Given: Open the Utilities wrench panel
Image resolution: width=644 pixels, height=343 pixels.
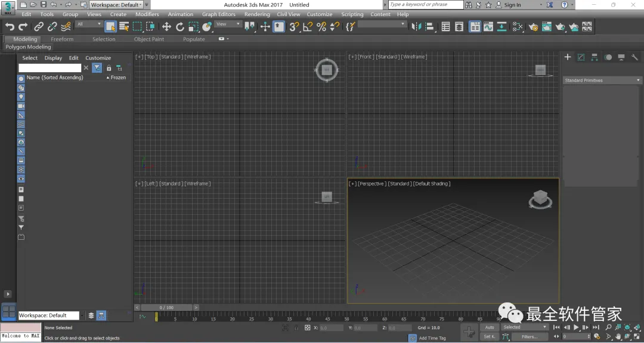Looking at the screenshot, I should [x=634, y=57].
